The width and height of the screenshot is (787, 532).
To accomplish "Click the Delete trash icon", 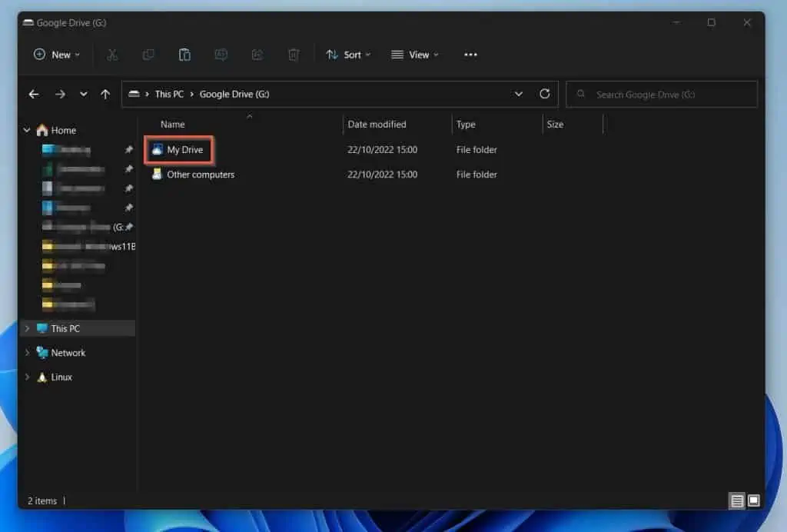I will pyautogui.click(x=294, y=55).
